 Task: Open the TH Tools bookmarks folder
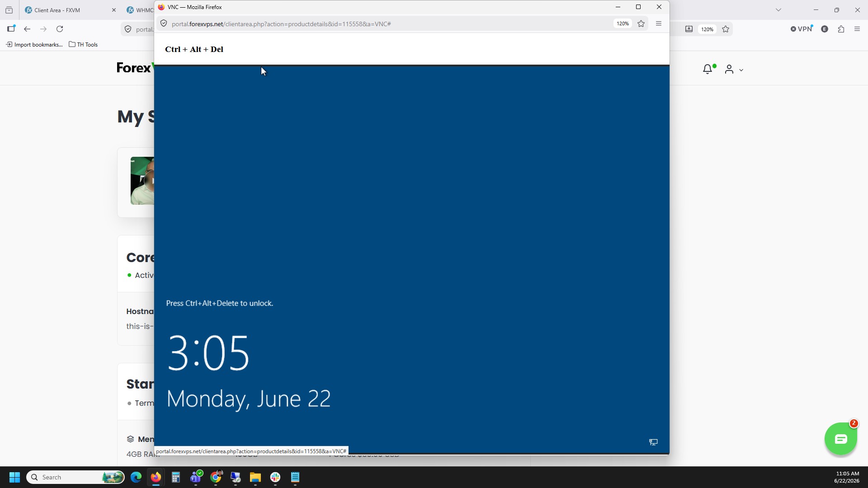point(83,44)
